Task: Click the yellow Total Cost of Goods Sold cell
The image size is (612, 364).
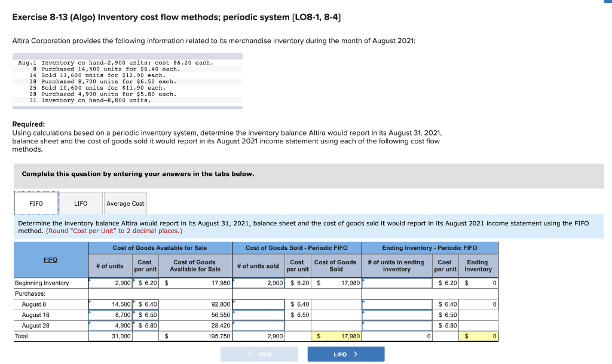Action: (336, 336)
